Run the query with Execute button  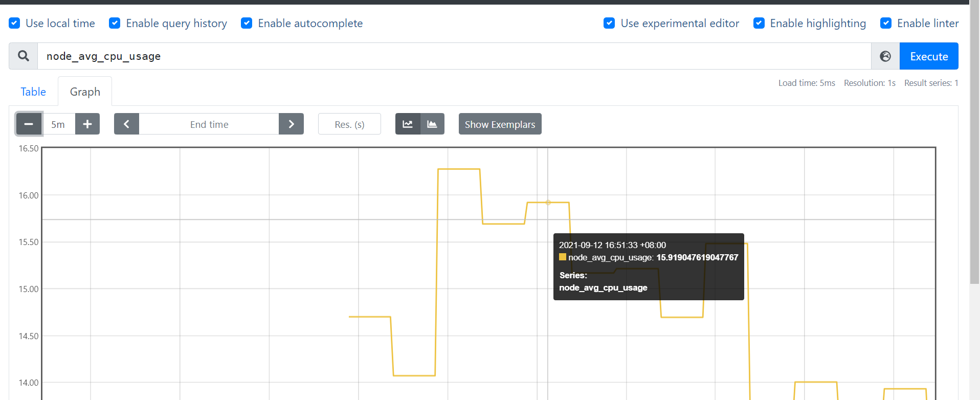point(929,56)
